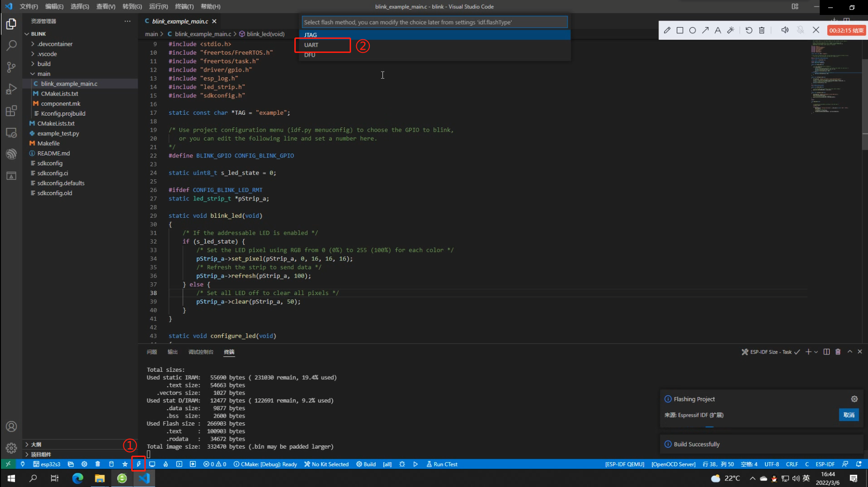
Task: Click the code minimap overview
Action: tap(836, 77)
